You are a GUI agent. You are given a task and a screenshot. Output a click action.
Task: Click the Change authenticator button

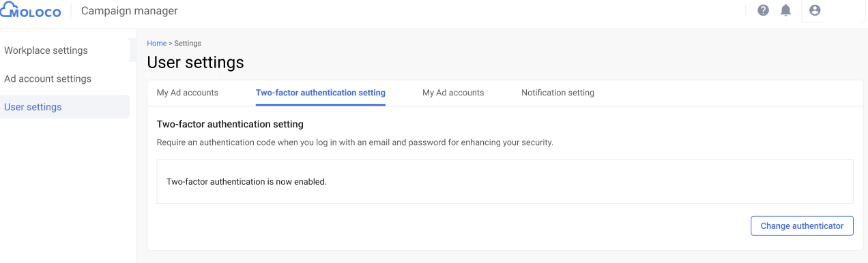[802, 226]
